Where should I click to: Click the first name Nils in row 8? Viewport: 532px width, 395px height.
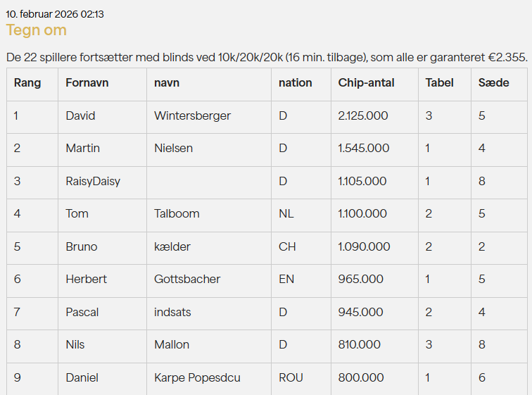pyautogui.click(x=75, y=344)
